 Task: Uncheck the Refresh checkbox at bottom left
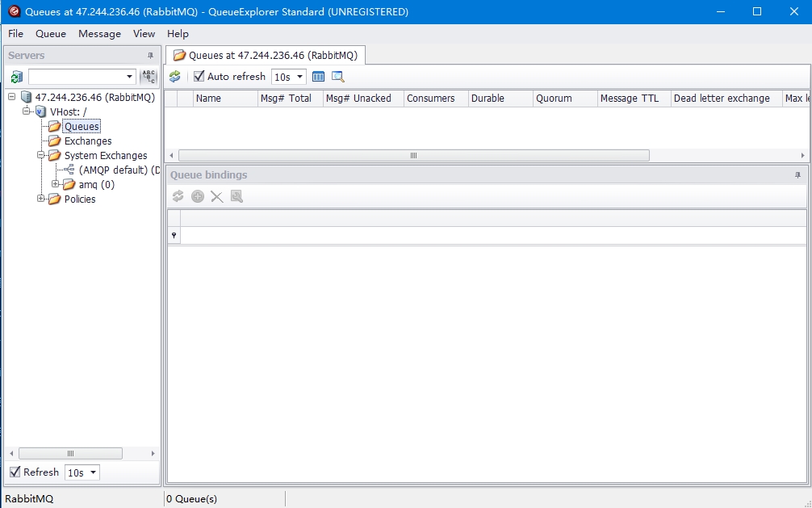click(x=15, y=472)
